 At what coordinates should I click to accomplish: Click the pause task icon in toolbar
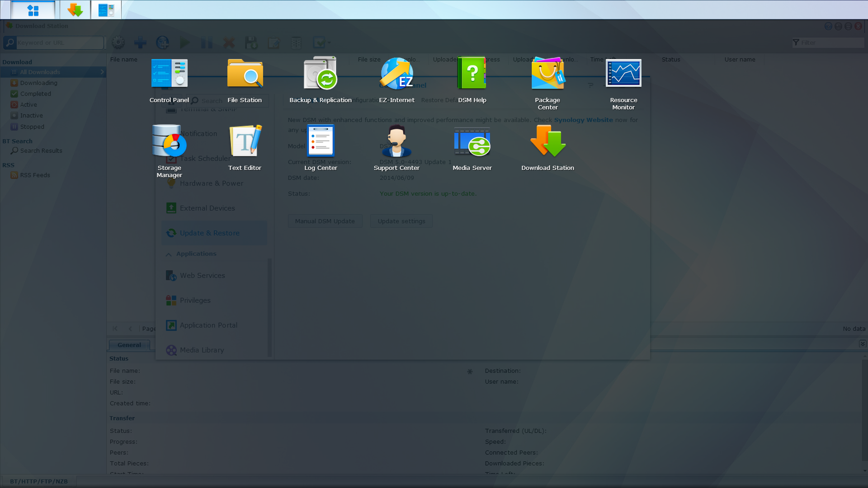[x=207, y=42]
